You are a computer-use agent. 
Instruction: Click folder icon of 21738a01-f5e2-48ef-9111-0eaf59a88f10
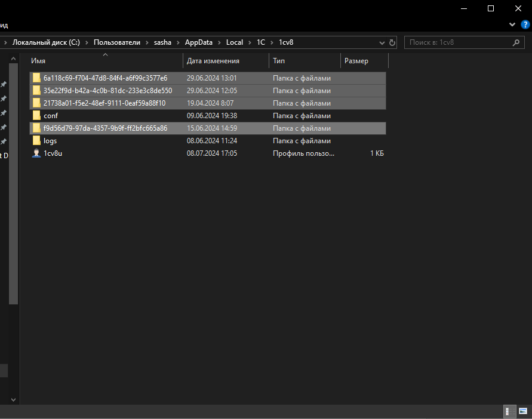point(36,103)
